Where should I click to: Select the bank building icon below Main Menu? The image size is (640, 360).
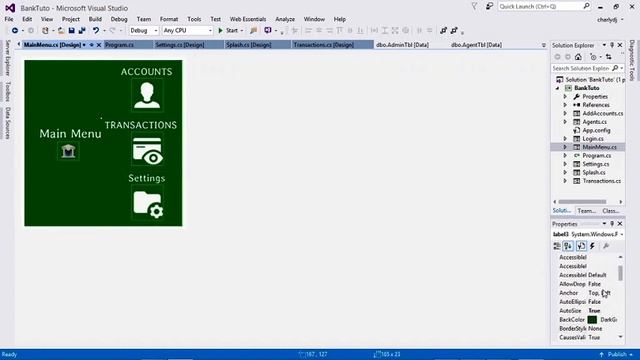pyautogui.click(x=69, y=151)
